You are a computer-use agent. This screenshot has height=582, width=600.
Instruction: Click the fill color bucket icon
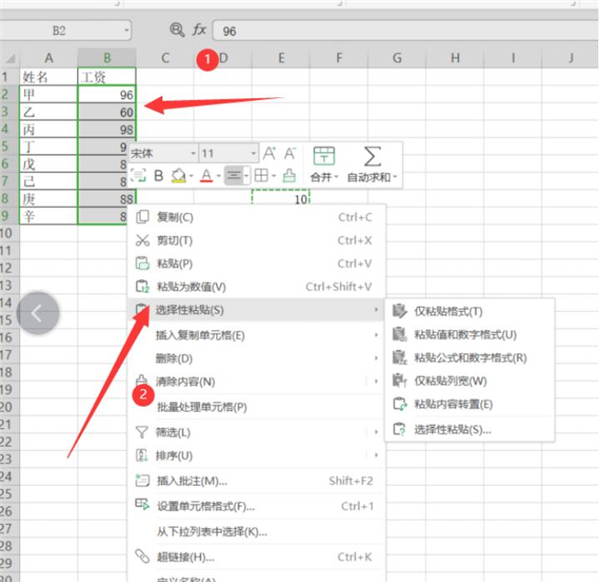tap(179, 176)
